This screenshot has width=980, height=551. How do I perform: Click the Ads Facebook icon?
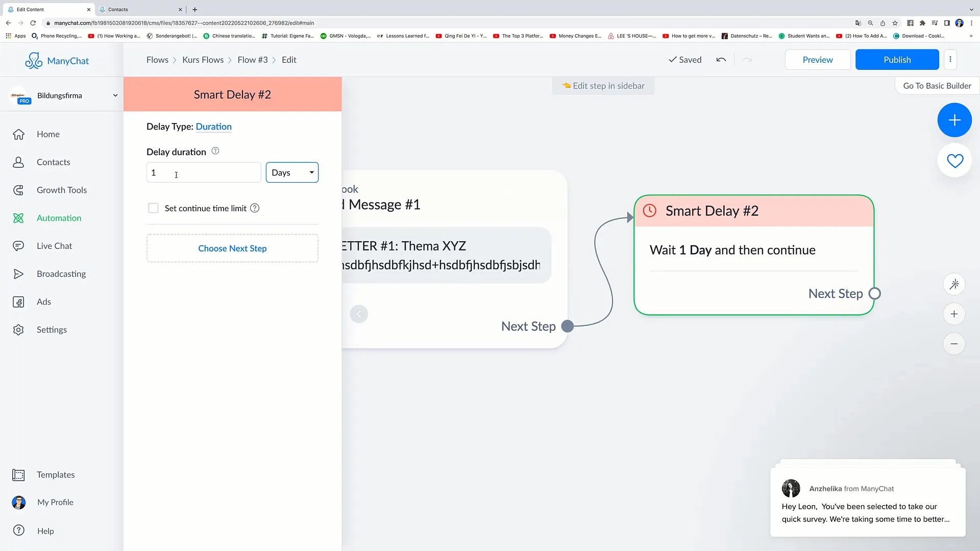[18, 302]
